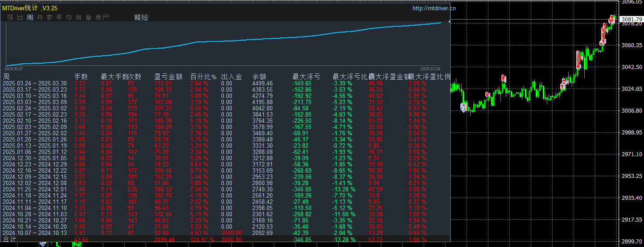The image size is (644, 247).
Task: Click the 手数 column header
Action: (81, 77)
